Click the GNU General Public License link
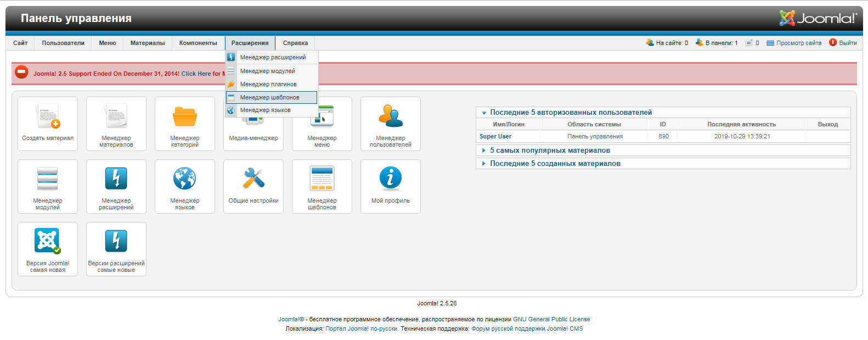Screen dimensions: 868x340 [551, 319]
